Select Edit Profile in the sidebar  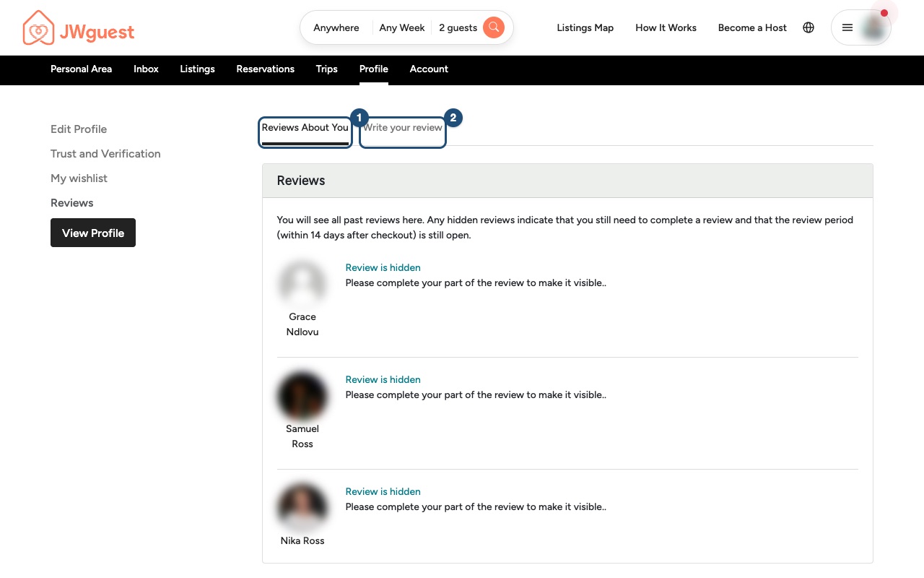(x=79, y=129)
